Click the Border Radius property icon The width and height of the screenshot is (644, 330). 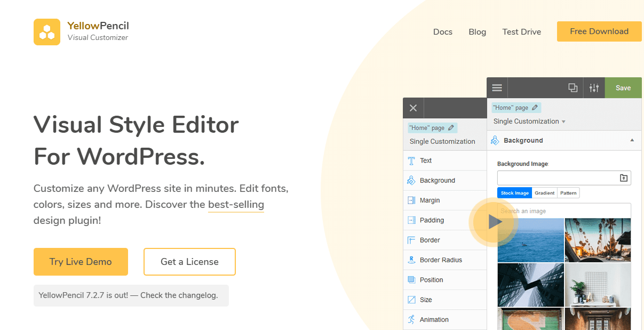pos(411,260)
